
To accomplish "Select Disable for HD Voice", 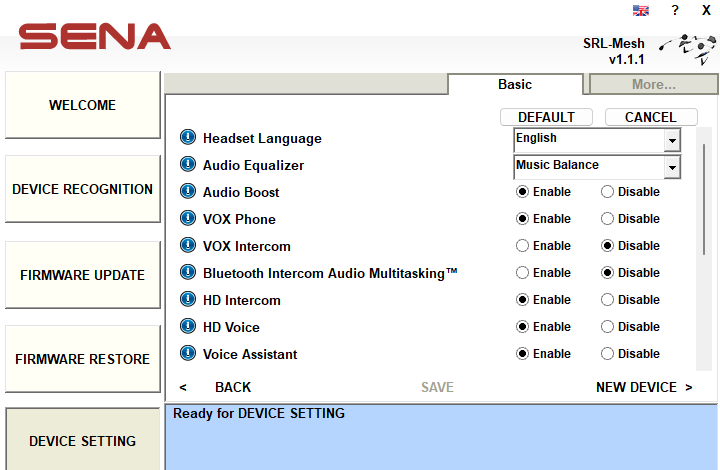I will click(x=608, y=327).
